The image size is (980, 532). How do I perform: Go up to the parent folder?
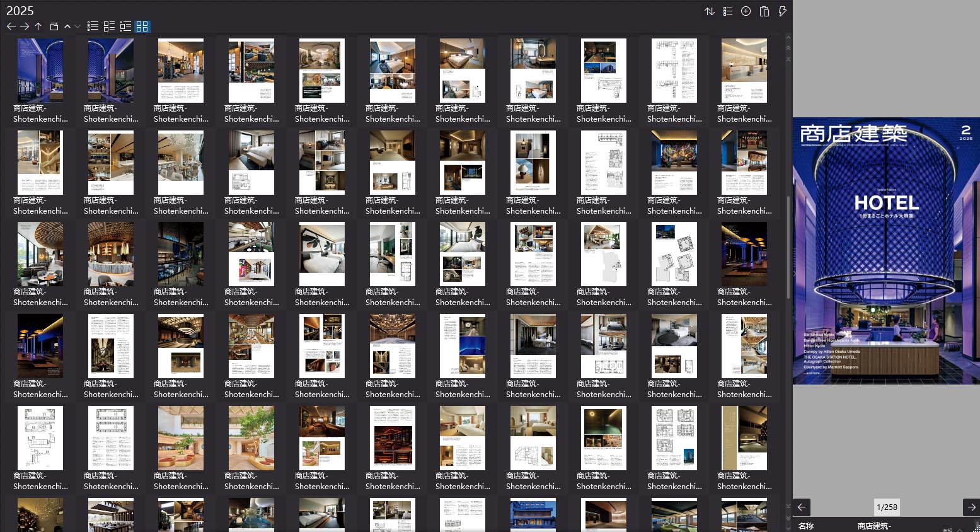coord(38,26)
